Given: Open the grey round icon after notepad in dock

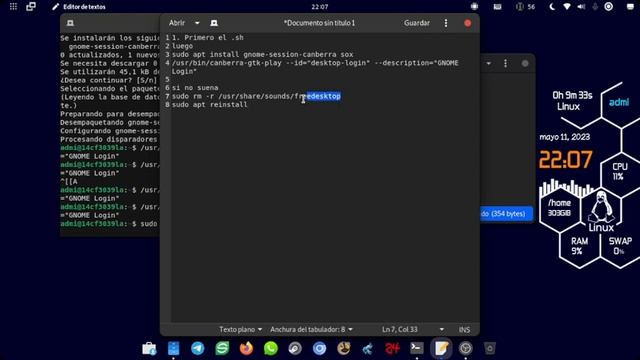Looking at the screenshot, I should (x=465, y=348).
